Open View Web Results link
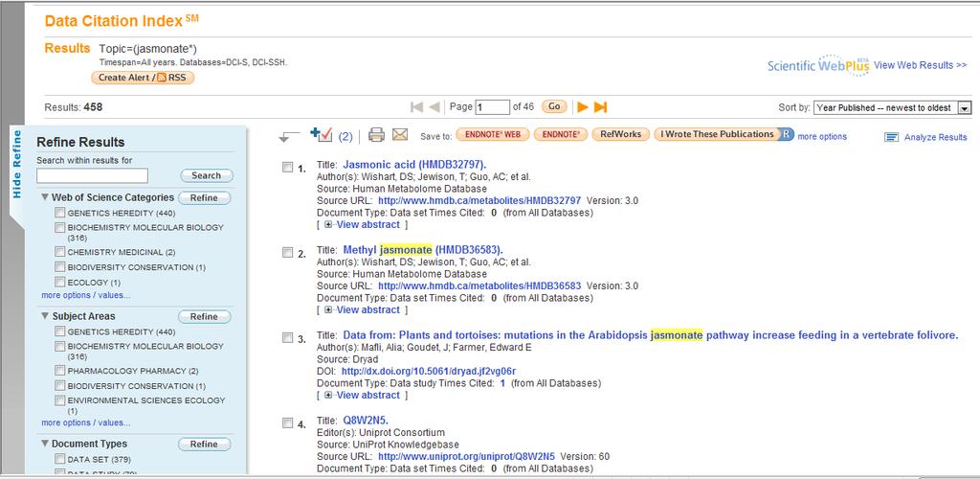Viewport: 980px width, 479px height. (920, 65)
